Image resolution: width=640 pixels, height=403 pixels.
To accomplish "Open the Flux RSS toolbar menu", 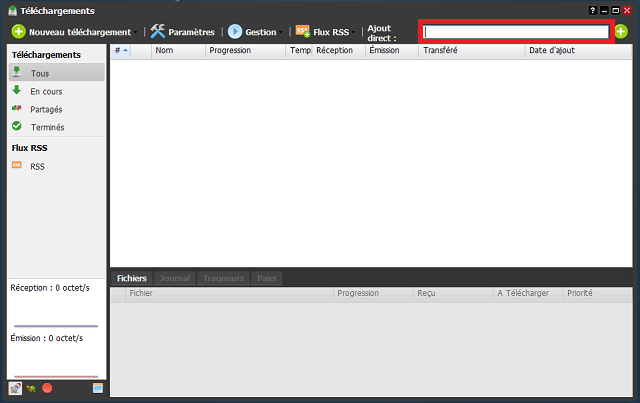I will tap(325, 32).
